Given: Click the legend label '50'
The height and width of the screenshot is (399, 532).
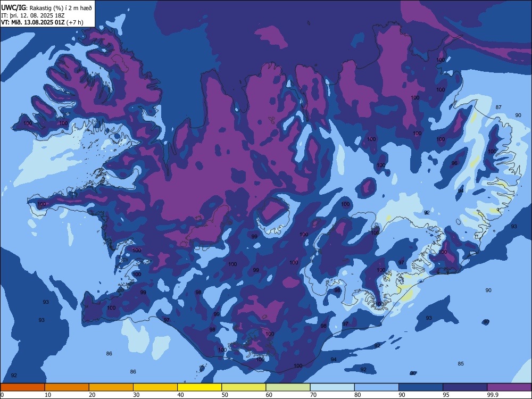Looking at the screenshot, I should tap(225, 395).
